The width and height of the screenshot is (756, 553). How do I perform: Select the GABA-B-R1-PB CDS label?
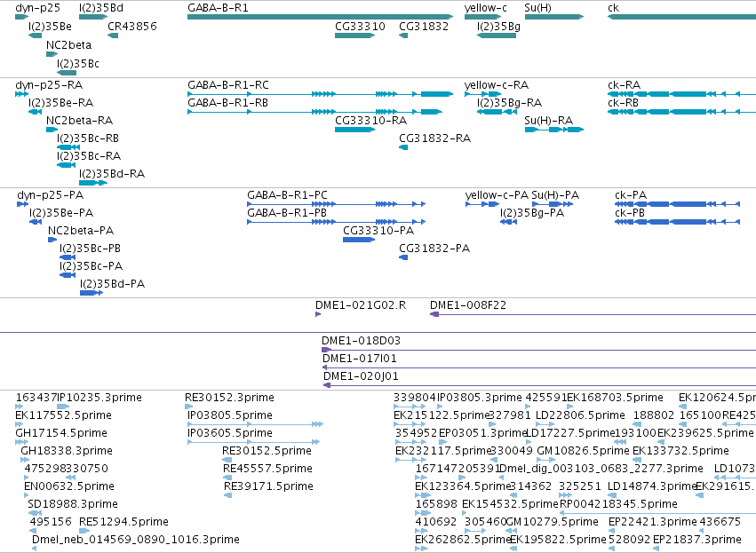pyautogui.click(x=287, y=213)
